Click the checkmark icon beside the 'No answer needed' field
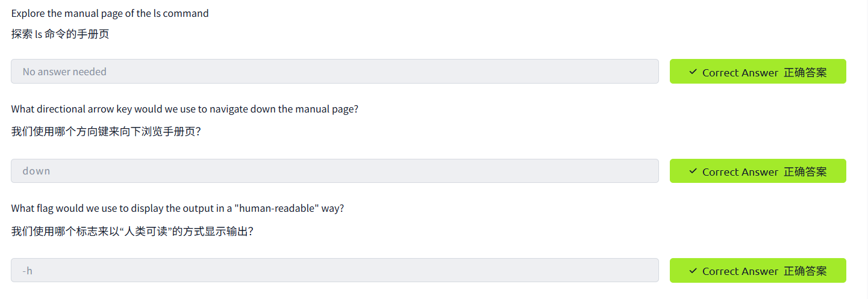The image size is (868, 299). [693, 72]
